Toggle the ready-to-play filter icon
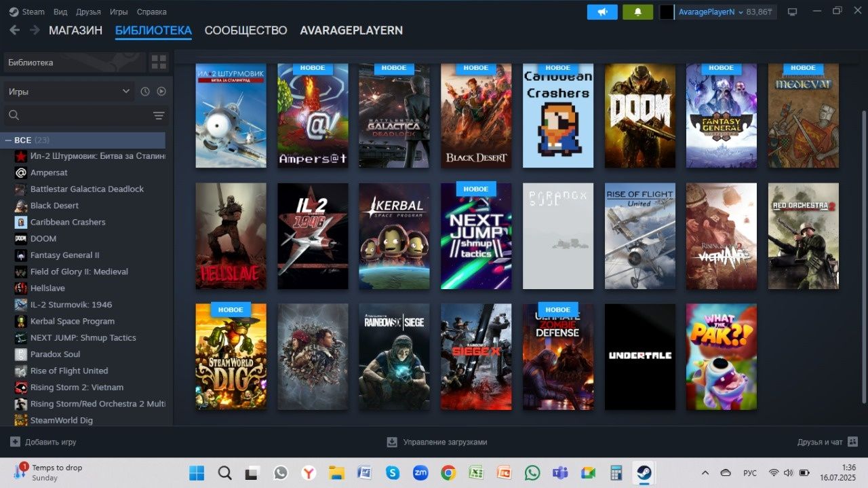 [161, 92]
